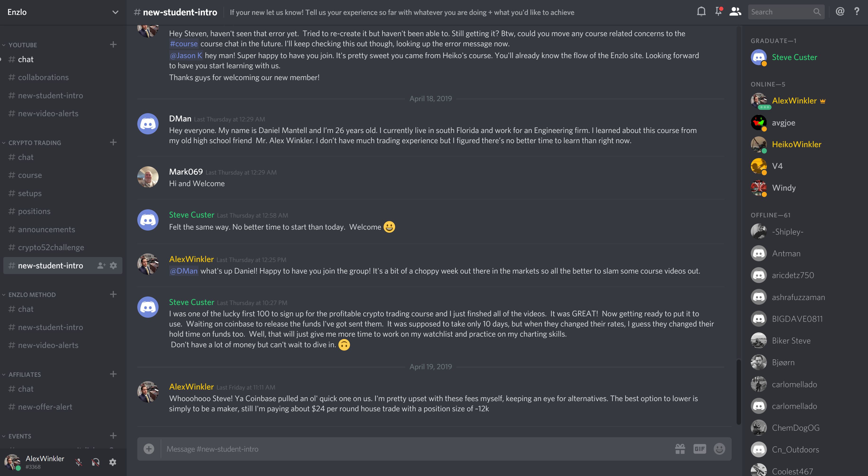Viewport: 868px width, 476px height.
Task: Toggle headphone deafen
Action: 96,462
